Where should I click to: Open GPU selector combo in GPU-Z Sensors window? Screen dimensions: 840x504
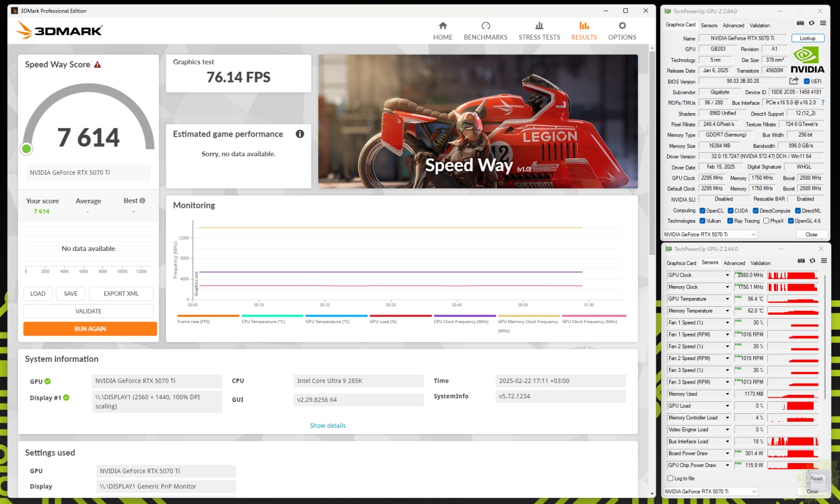(x=711, y=491)
